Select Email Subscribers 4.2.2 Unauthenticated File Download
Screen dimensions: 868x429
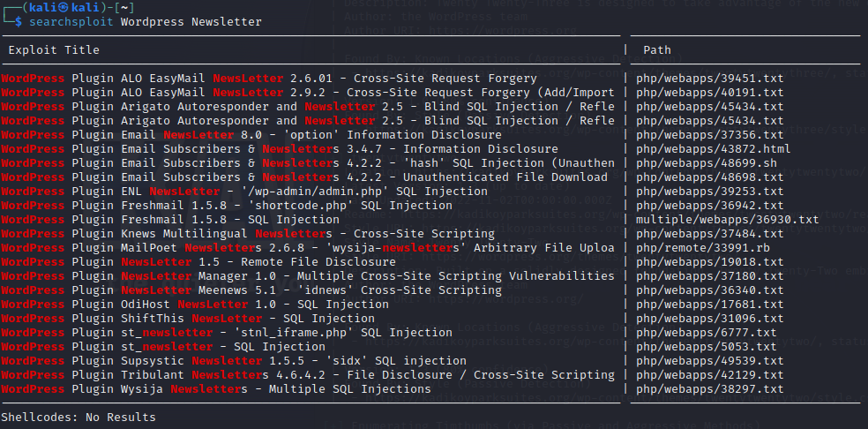point(304,177)
